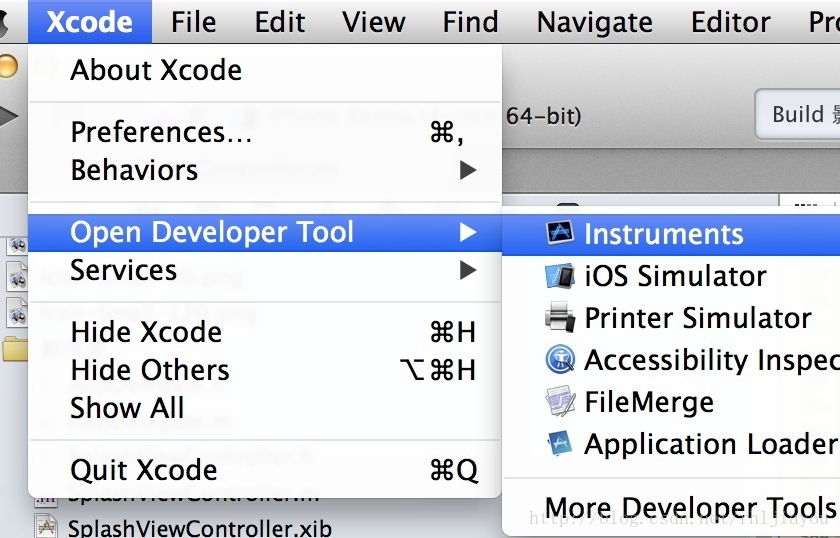Click the Accessibility Inspector icon

[559, 360]
